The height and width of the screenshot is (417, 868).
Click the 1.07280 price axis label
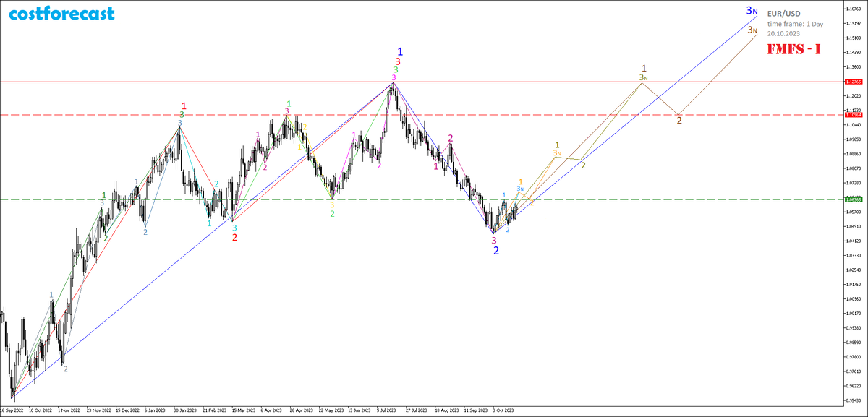[x=854, y=182]
